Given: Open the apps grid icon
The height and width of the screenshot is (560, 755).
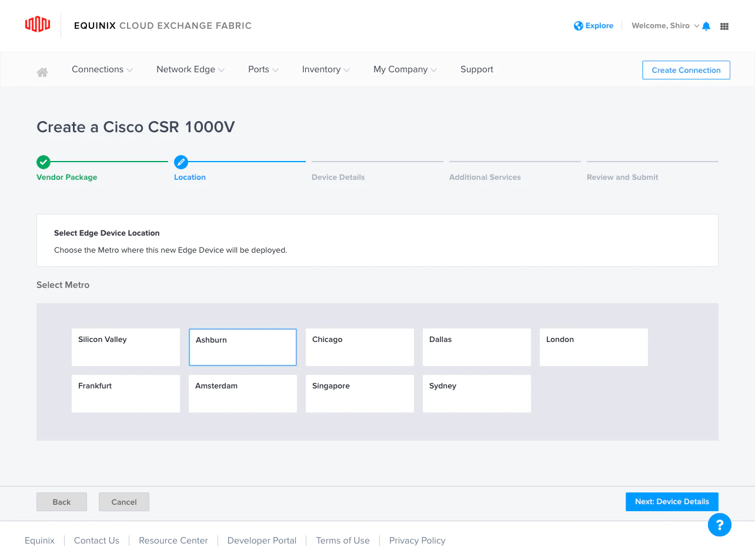Looking at the screenshot, I should (724, 26).
